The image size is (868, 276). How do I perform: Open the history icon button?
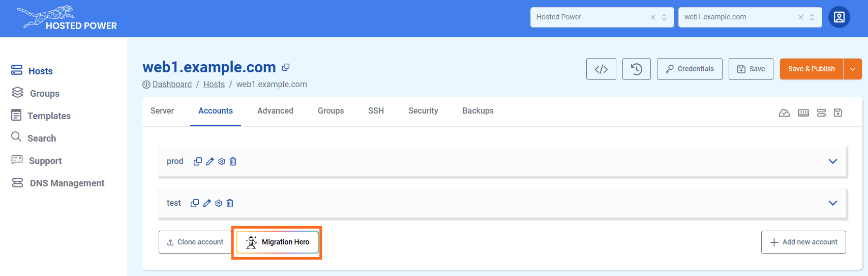pyautogui.click(x=636, y=69)
